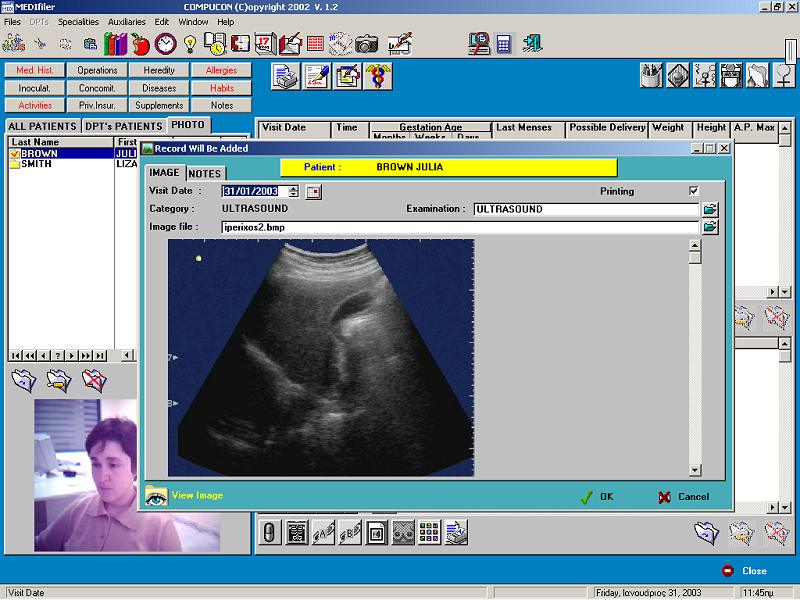Click the open folder icon under patient list

tap(24, 380)
